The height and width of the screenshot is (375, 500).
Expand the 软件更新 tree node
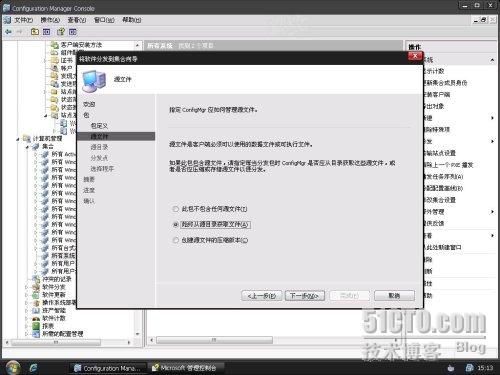click(27, 295)
